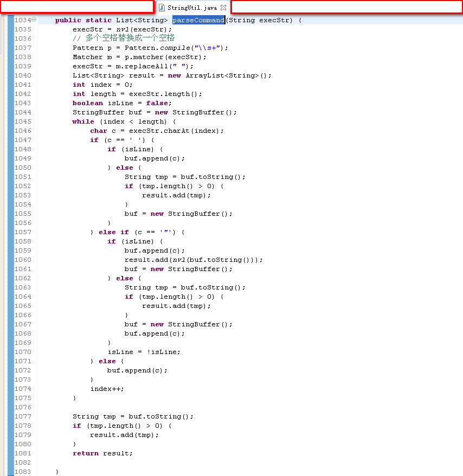Viewport: 463px width, 476px height.
Task: Click "result.add(tmp);" on line 1432 area line 1079
Action: [125, 435]
